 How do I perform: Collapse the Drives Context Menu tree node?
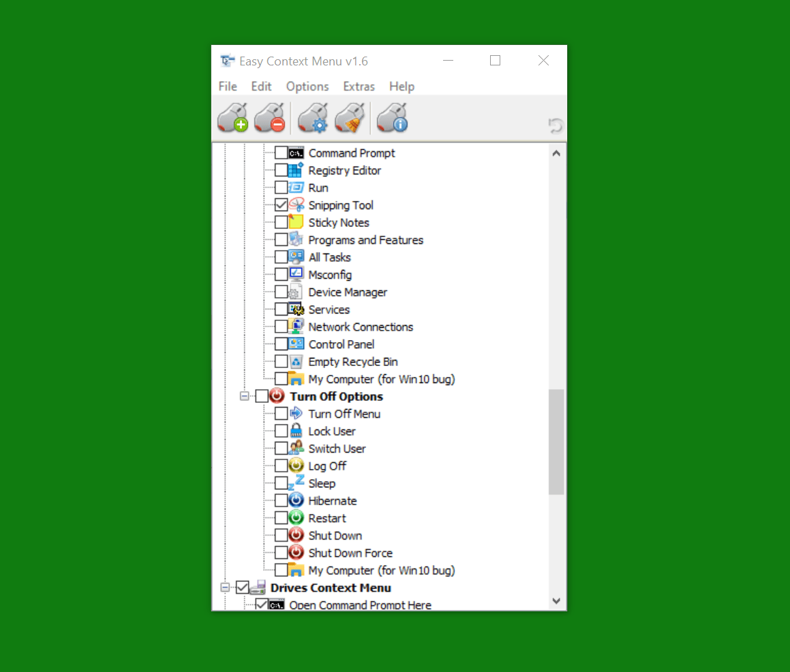pos(225,587)
